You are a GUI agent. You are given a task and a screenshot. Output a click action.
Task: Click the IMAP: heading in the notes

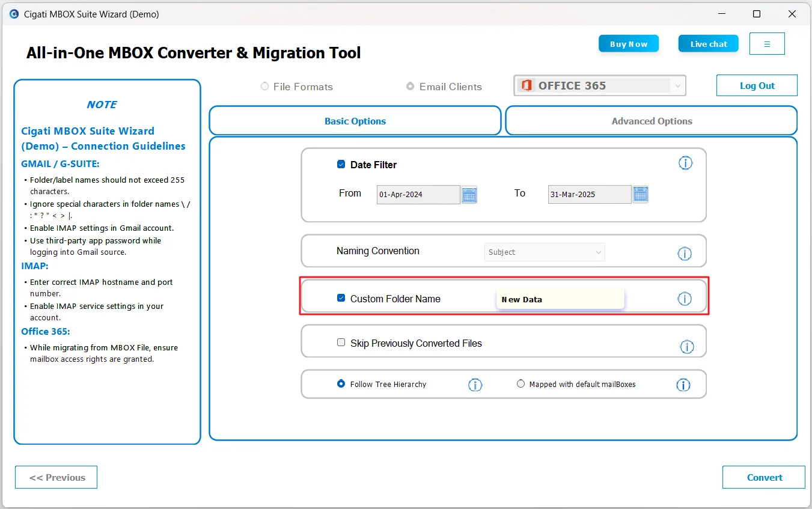pos(35,266)
